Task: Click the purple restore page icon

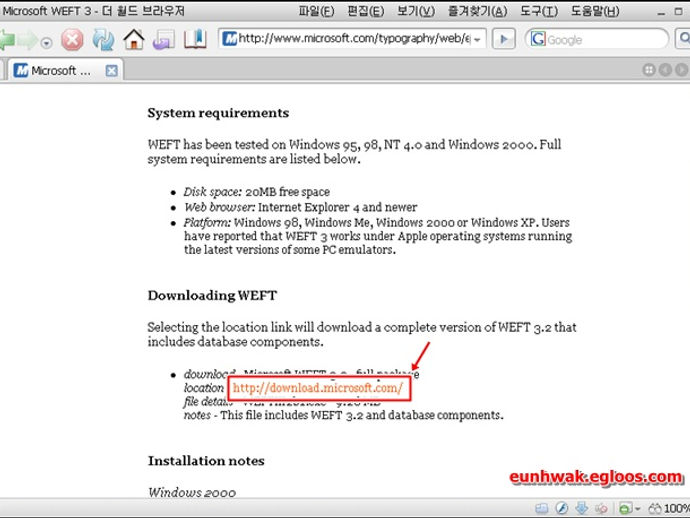Action: coord(164,40)
